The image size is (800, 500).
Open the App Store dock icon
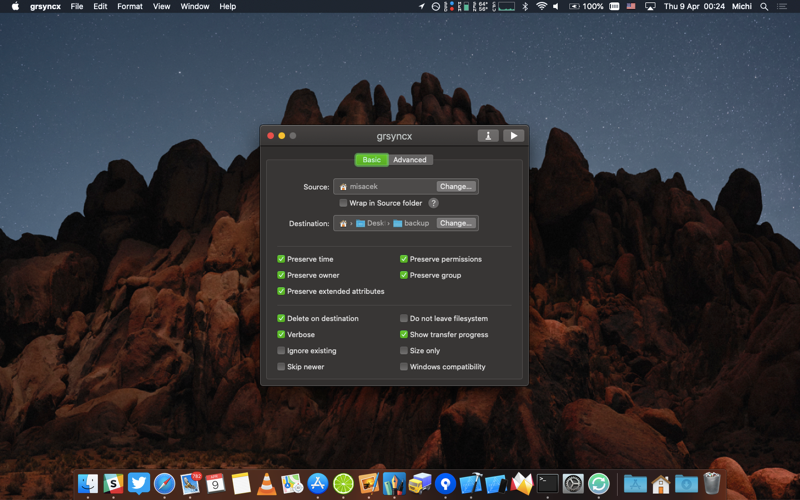318,484
